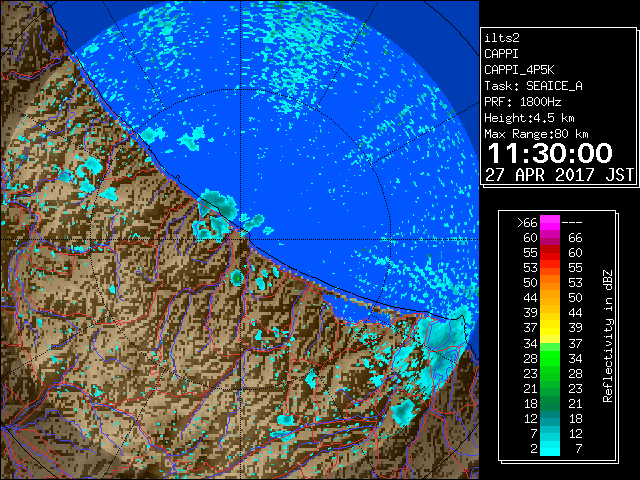Click the "Max Range:80 km" label
This screenshot has width=640, height=480.
pos(536,134)
